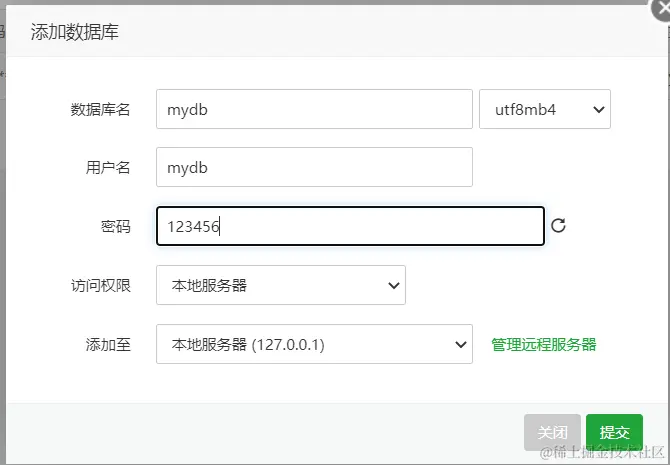Click the 用户名 input field
The height and width of the screenshot is (465, 670).
[314, 167]
